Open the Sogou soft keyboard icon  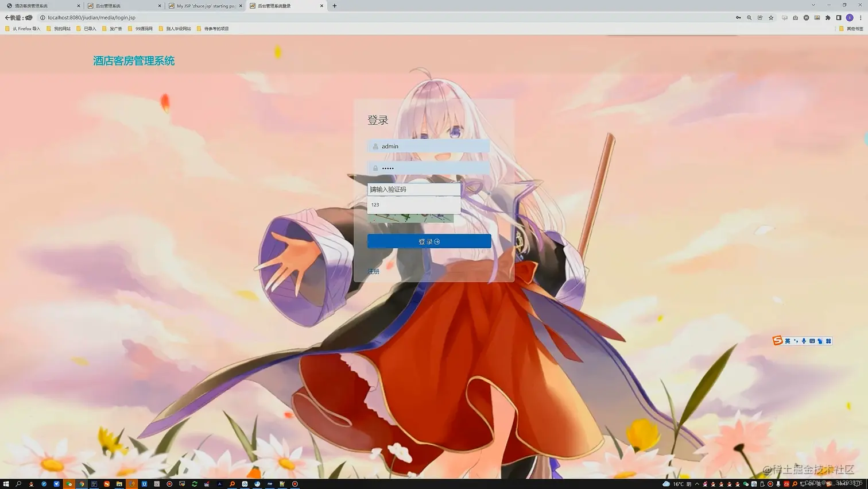[x=812, y=341]
